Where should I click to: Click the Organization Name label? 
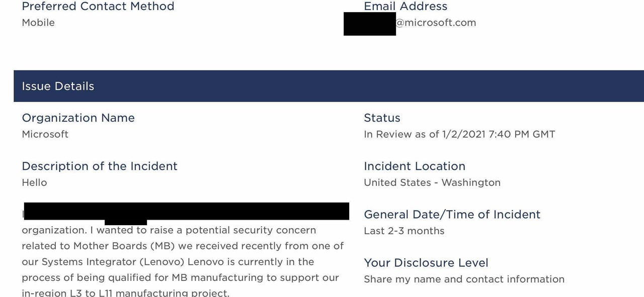click(78, 118)
